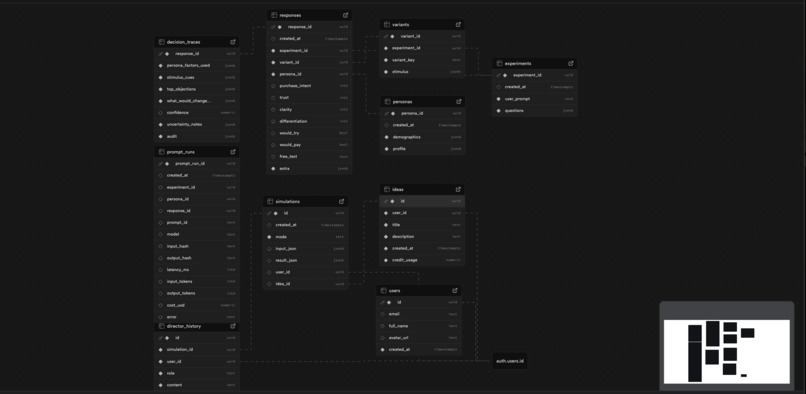Open the decision_traces table via its link icon
This screenshot has width=806, height=394.
233,42
